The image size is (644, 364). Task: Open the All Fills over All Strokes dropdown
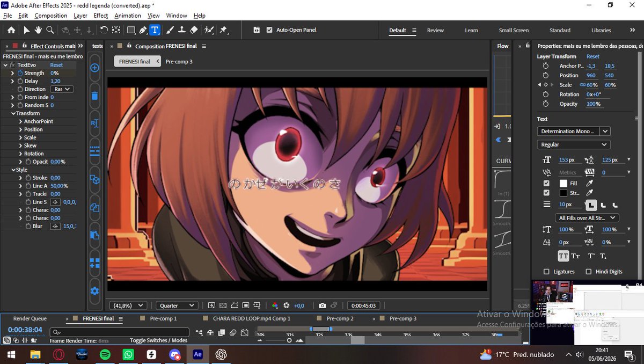coord(587,218)
